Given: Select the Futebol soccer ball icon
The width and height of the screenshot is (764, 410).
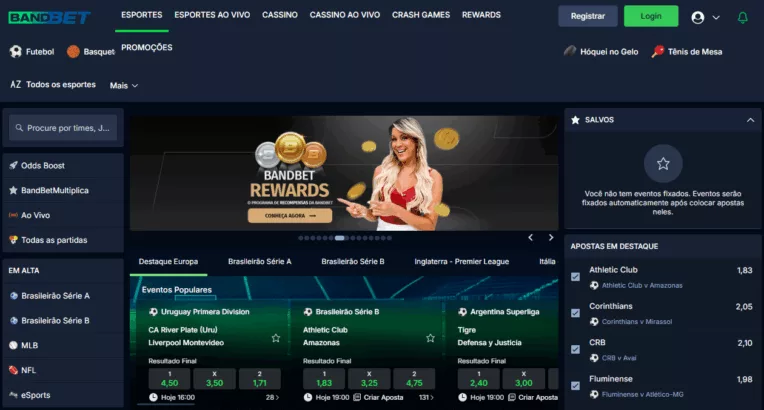Looking at the screenshot, I should point(15,51).
